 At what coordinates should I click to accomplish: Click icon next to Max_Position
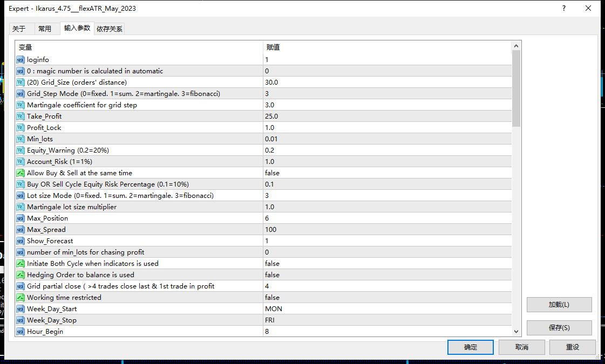tap(21, 218)
